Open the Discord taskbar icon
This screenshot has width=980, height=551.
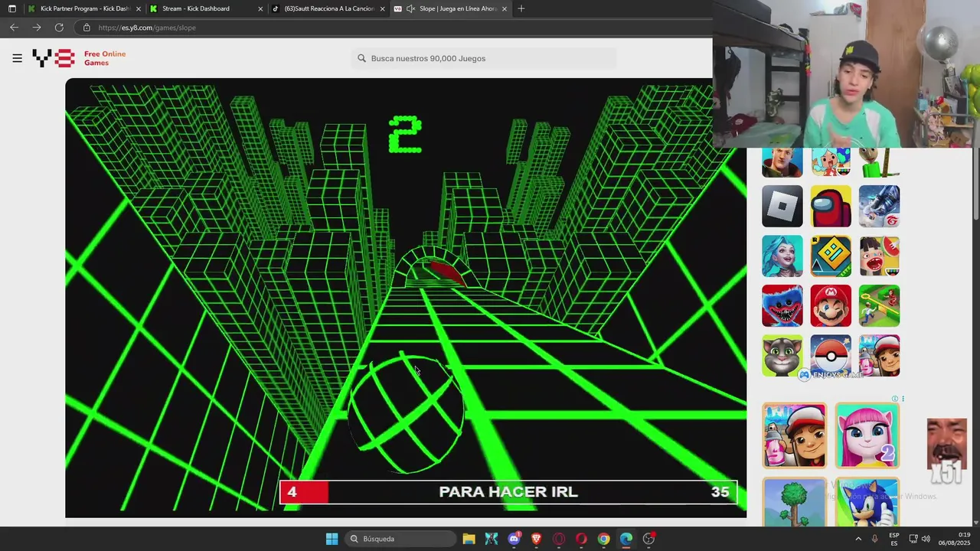point(514,539)
